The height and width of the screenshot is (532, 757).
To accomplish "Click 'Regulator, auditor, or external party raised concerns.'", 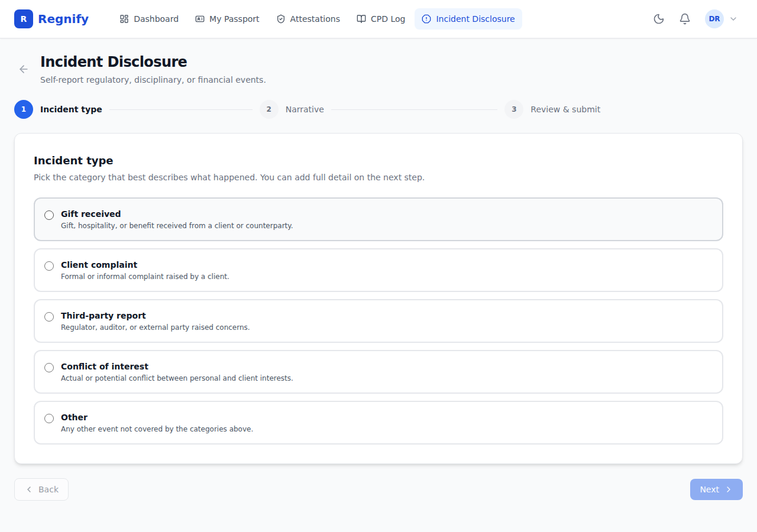I will (156, 327).
